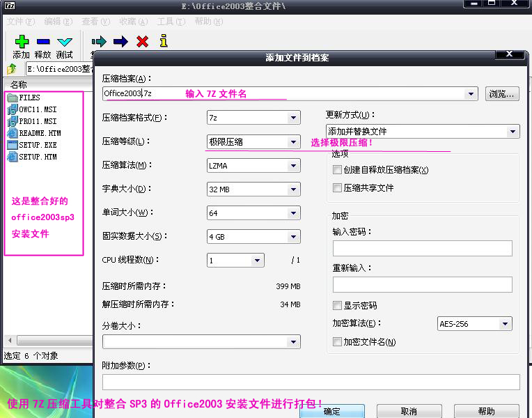Click the 确定 OK button
The width and height of the screenshot is (532, 418).
click(332, 411)
